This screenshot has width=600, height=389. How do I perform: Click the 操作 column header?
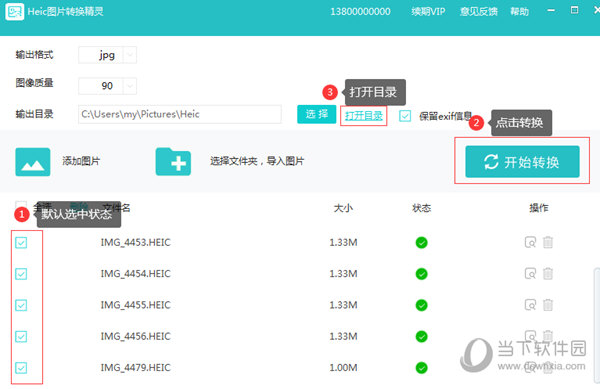pos(539,208)
